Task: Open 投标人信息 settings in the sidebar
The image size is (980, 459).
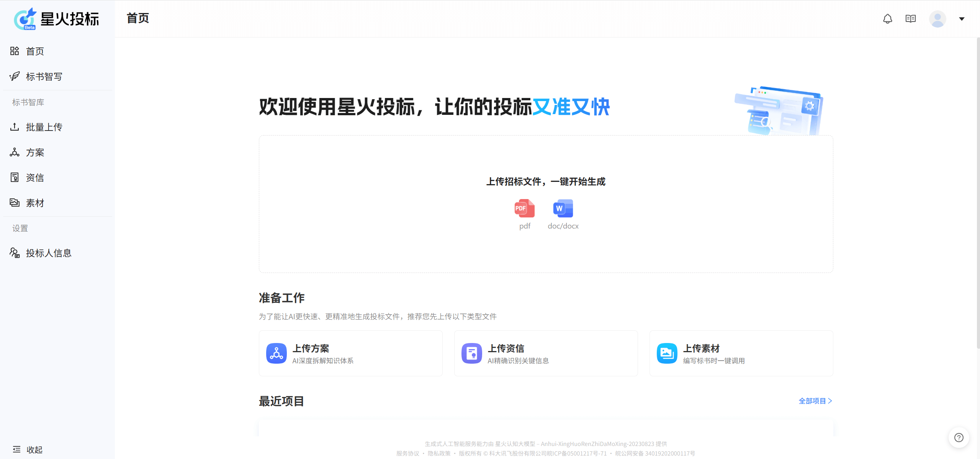Action: (49, 253)
